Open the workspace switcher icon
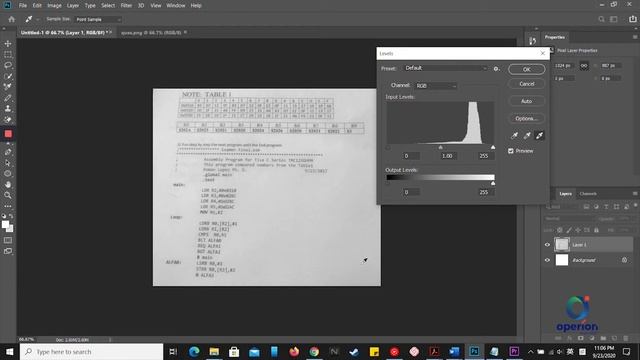 (614, 19)
